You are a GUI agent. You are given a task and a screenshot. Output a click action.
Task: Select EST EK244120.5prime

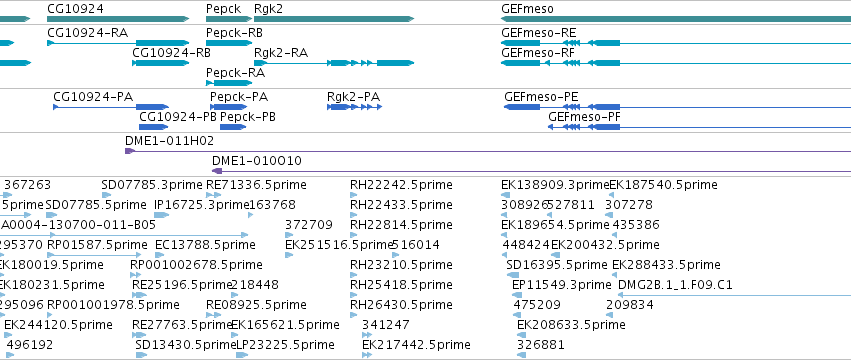tap(58, 325)
